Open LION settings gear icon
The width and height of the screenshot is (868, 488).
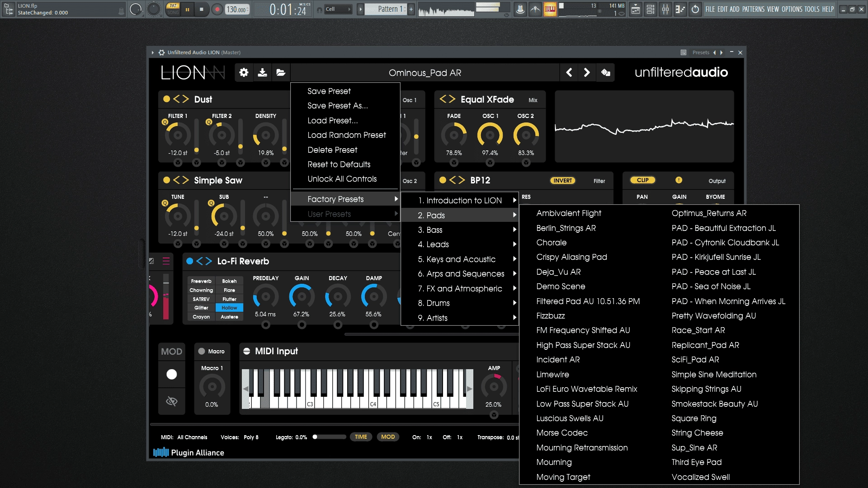244,72
